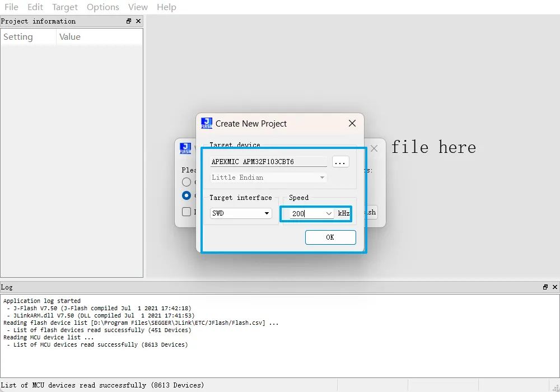
Task: Toggle the checkbox in the background dialog
Action: (x=186, y=212)
